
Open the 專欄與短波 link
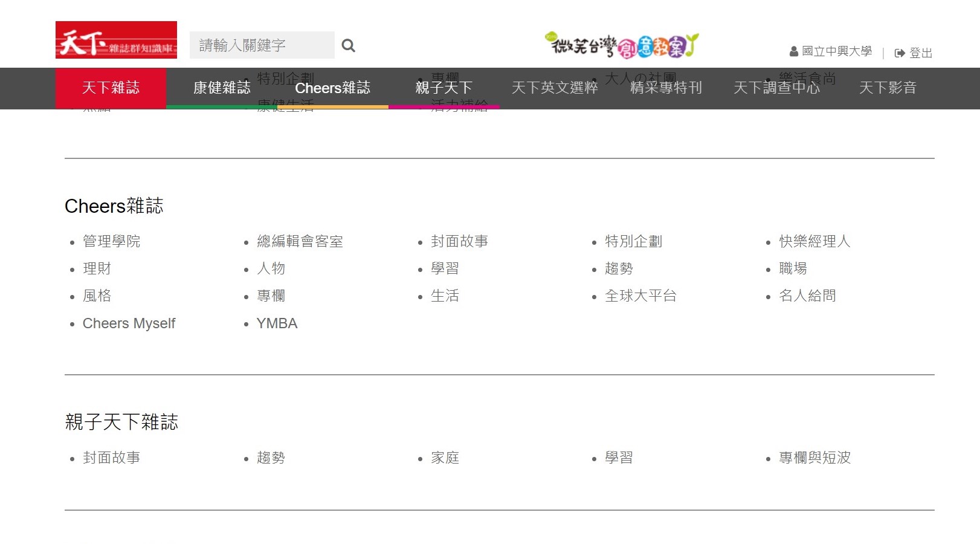tap(814, 458)
